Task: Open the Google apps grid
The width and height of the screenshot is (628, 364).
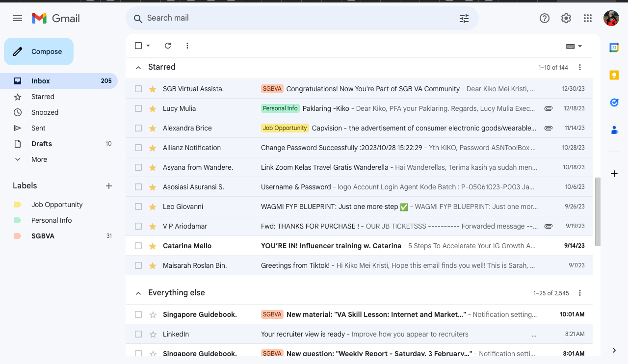Action: pos(588,18)
